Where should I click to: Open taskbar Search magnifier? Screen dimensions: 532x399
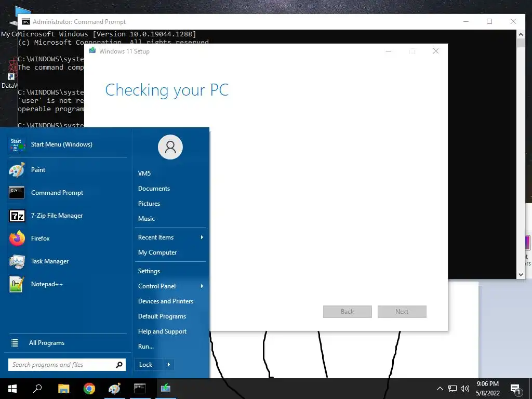pos(37,389)
